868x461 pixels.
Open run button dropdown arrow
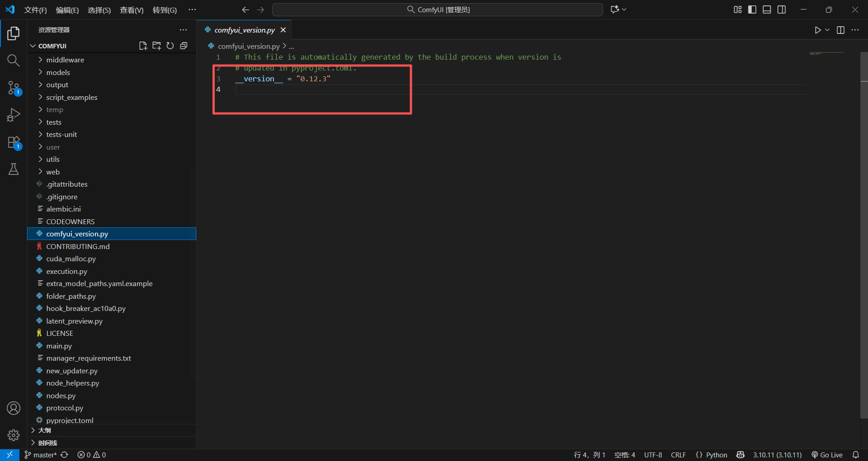827,30
